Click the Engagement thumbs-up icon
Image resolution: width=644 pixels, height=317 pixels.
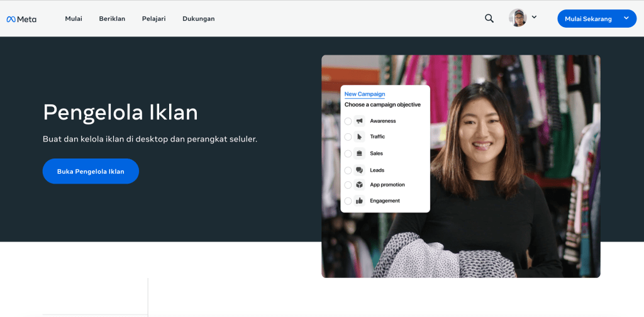359,201
